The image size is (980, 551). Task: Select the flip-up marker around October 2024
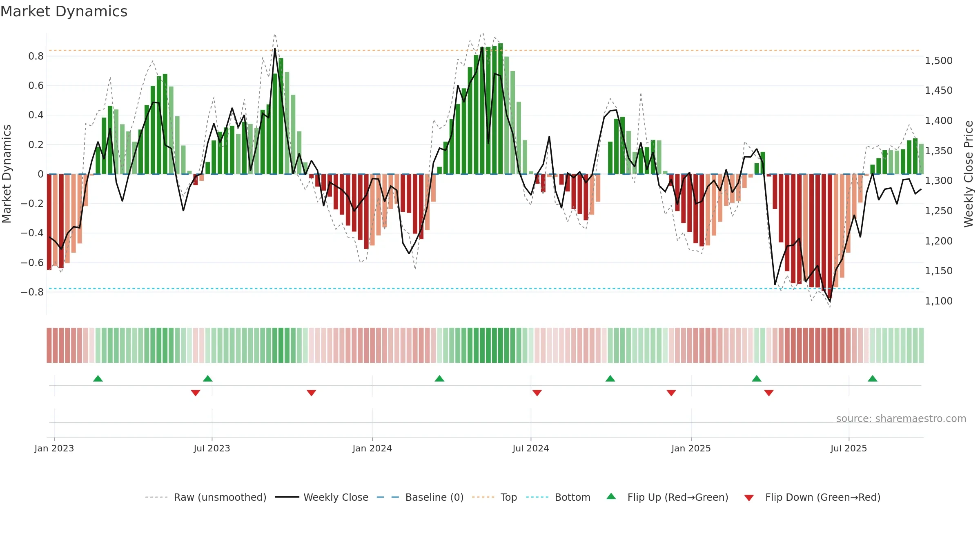point(610,378)
